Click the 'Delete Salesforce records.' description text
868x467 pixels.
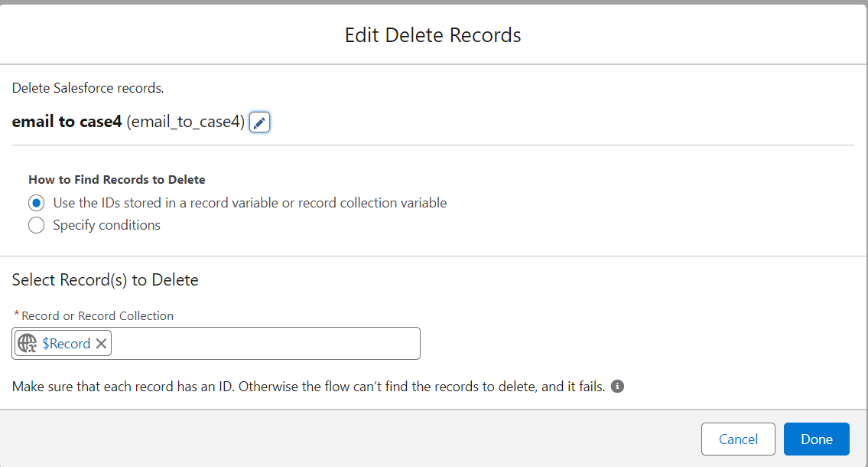click(88, 88)
